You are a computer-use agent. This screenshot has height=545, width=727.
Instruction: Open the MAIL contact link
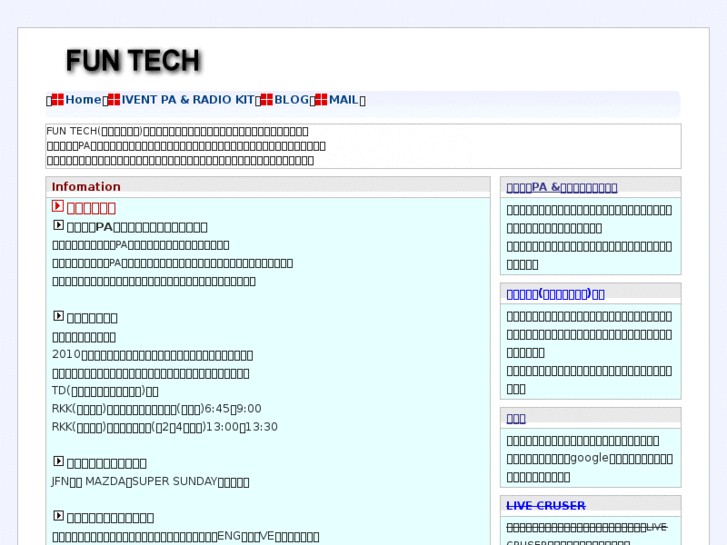(344, 100)
